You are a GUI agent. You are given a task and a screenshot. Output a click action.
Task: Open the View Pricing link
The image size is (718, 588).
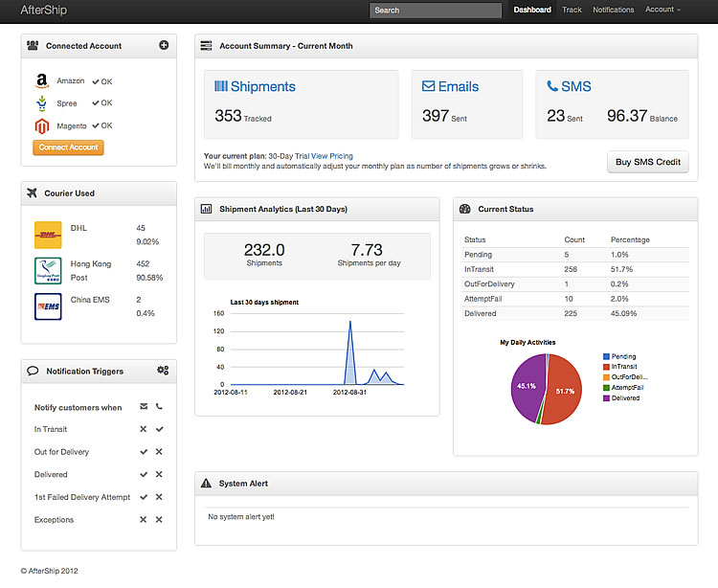pos(332,156)
